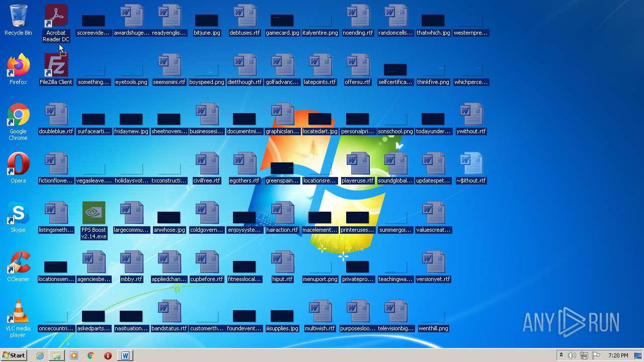644x362 pixels.
Task: Select latepoints.rtf file
Action: point(320,69)
